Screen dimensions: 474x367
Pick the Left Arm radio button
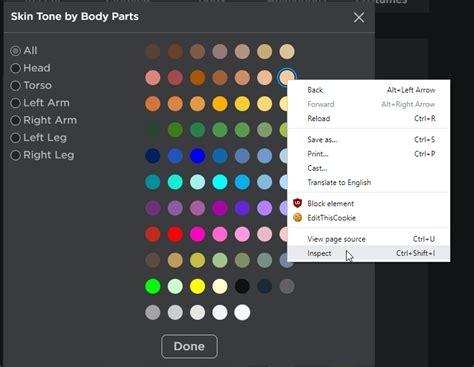tap(15, 103)
